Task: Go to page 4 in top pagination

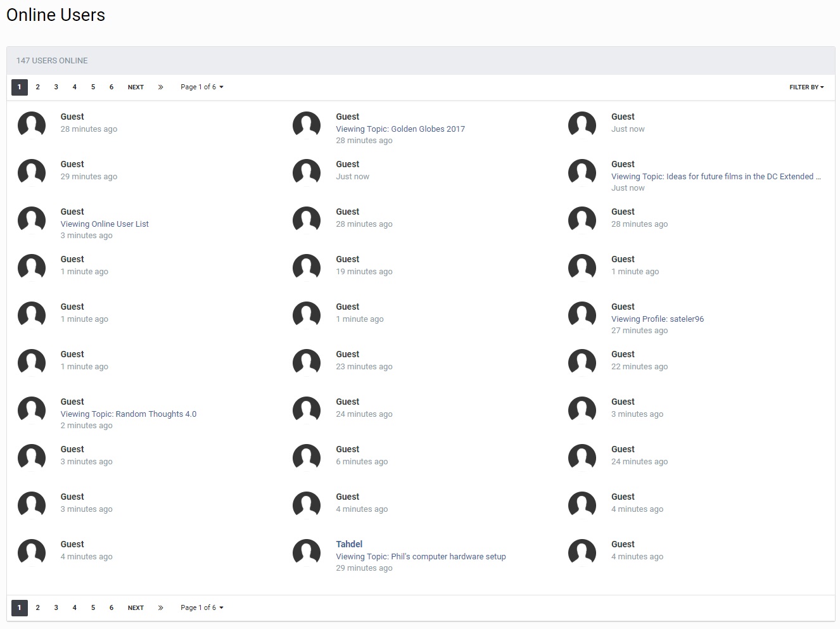Action: tap(75, 87)
